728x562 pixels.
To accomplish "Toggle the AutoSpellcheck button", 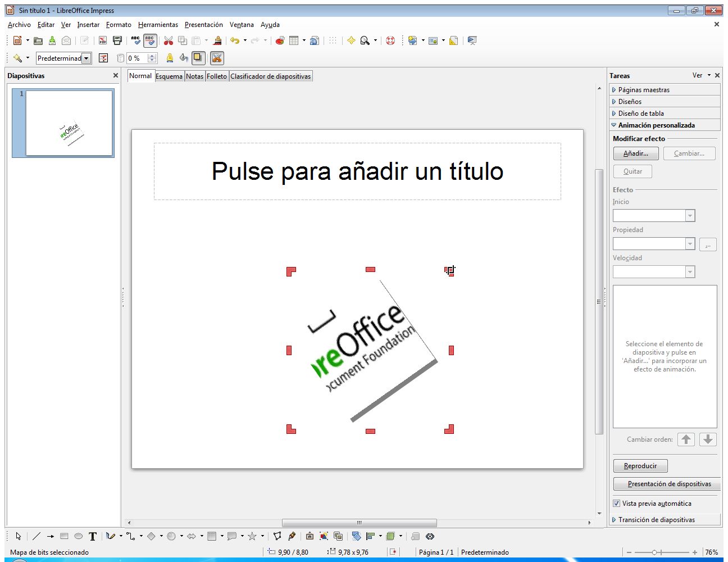I will (150, 40).
